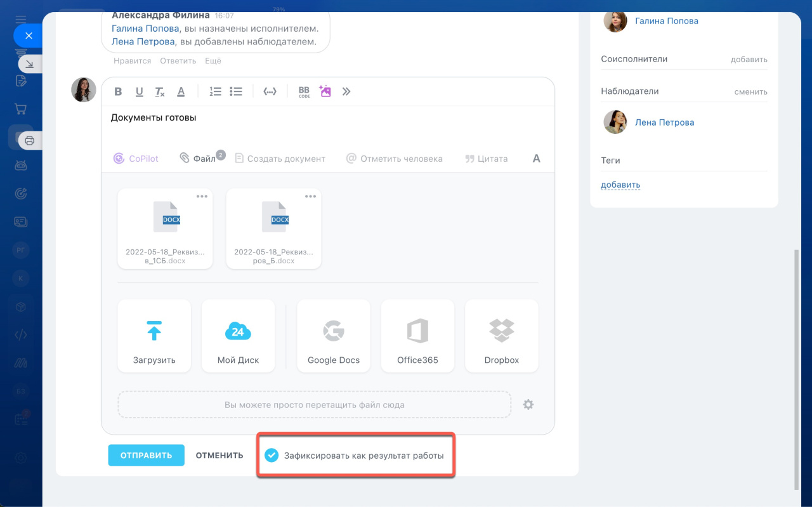The image size is (812, 507).
Task: Click Создать документ
Action: 280,159
